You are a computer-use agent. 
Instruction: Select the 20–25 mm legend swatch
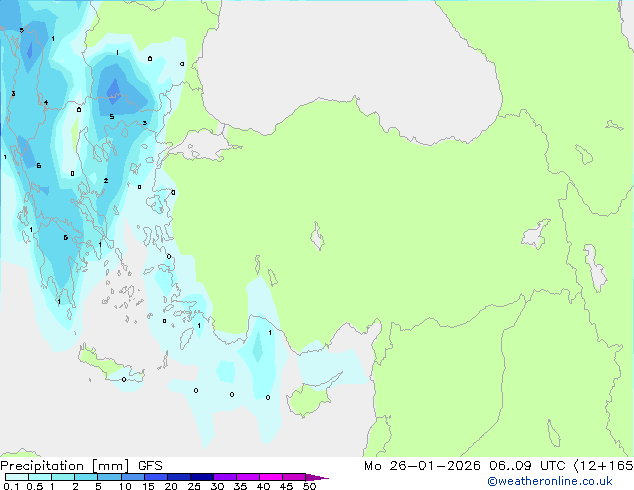click(179, 477)
